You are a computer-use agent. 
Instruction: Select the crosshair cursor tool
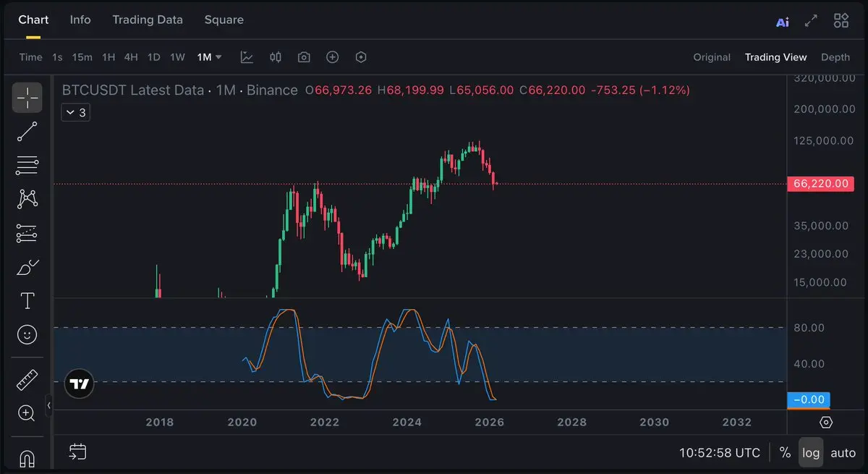[x=27, y=97]
